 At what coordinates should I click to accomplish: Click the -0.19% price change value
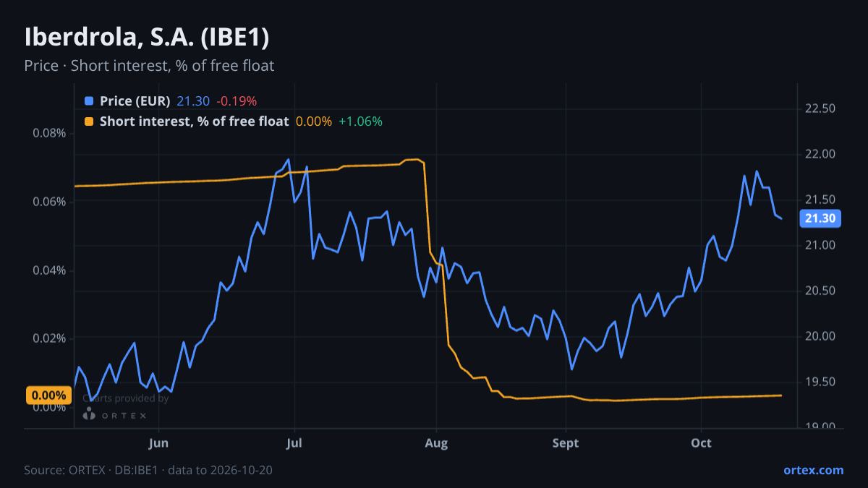237,100
